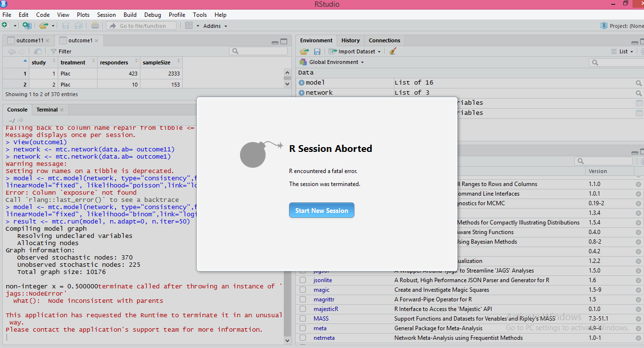Toggle the netmeta package checkbox

pos(303,338)
